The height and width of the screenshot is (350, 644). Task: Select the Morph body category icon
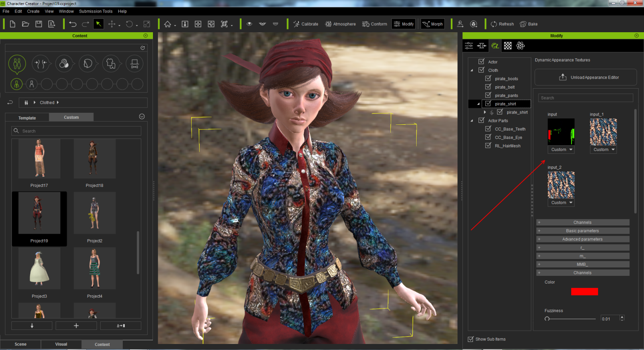pyautogui.click(x=41, y=64)
